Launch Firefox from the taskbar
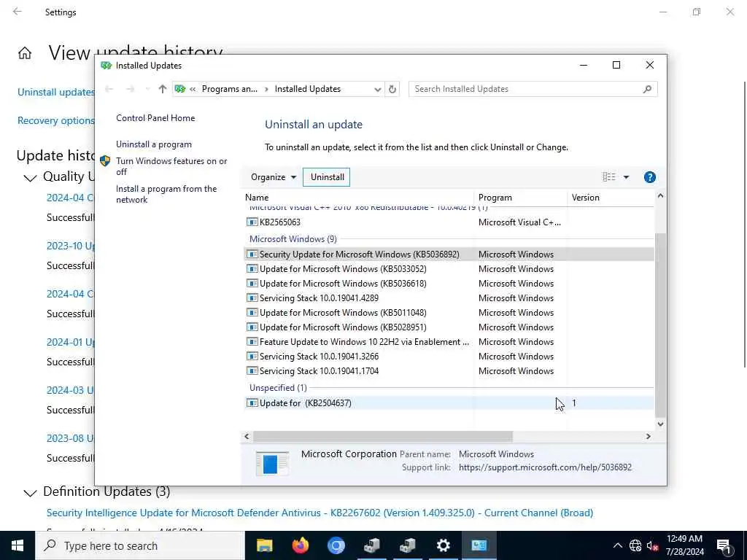 [300, 545]
